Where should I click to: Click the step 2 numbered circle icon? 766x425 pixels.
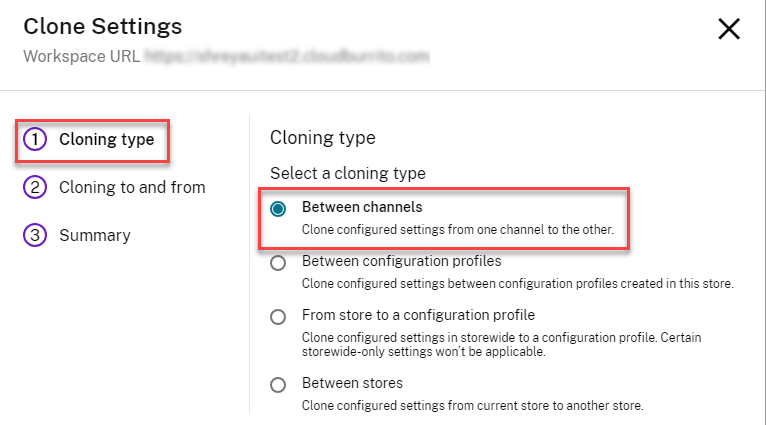pos(35,187)
